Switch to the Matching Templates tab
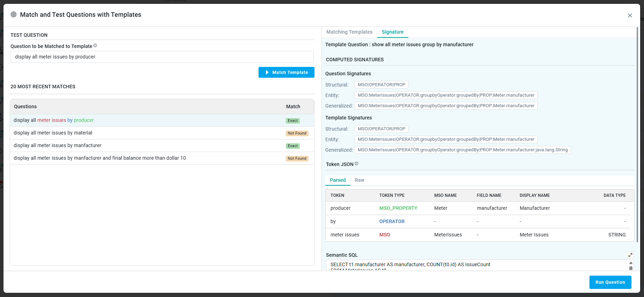 click(349, 32)
